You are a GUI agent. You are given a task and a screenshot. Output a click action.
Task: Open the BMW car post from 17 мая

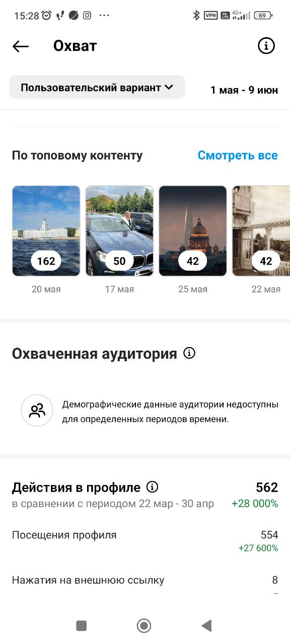coord(119,231)
